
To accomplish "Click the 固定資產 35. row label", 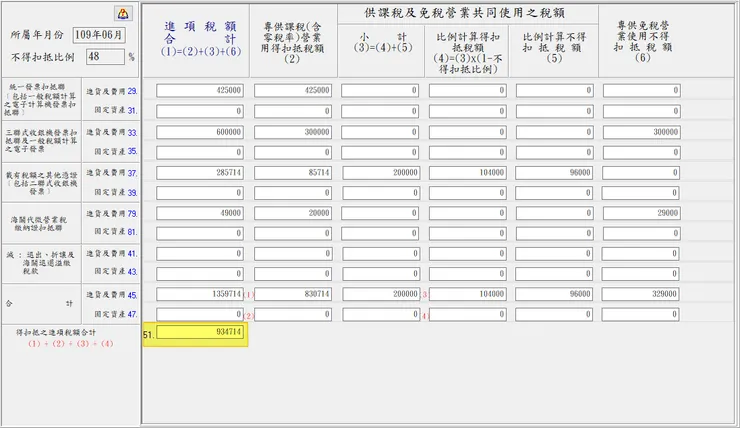I will (x=116, y=151).
